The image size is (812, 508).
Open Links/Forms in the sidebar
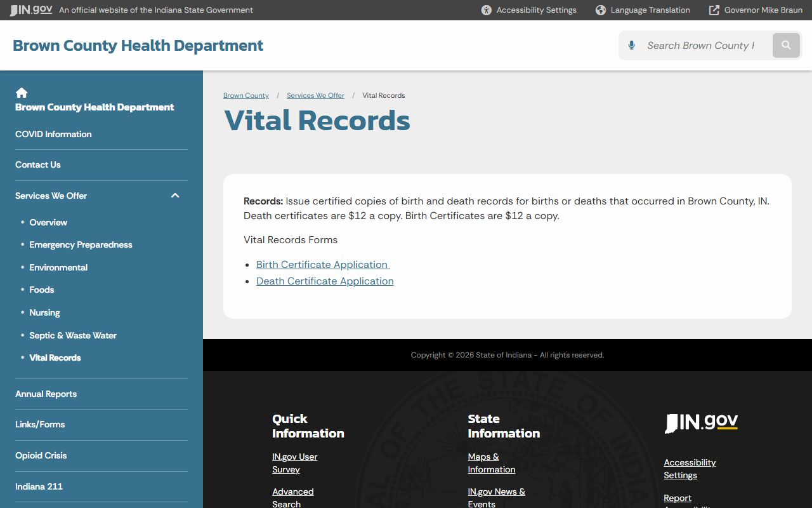pyautogui.click(x=40, y=424)
